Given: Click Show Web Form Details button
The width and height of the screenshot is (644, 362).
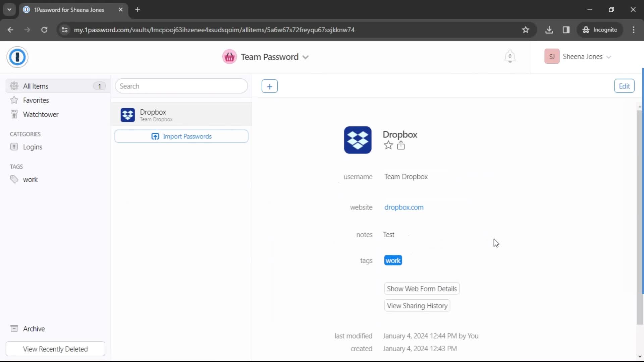Looking at the screenshot, I should coord(422,289).
